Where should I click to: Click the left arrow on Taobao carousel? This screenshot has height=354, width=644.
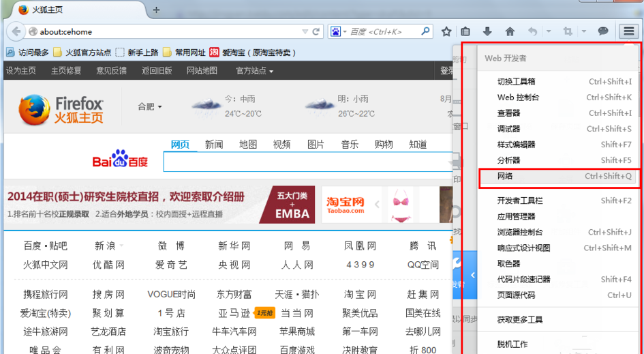[x=377, y=204]
